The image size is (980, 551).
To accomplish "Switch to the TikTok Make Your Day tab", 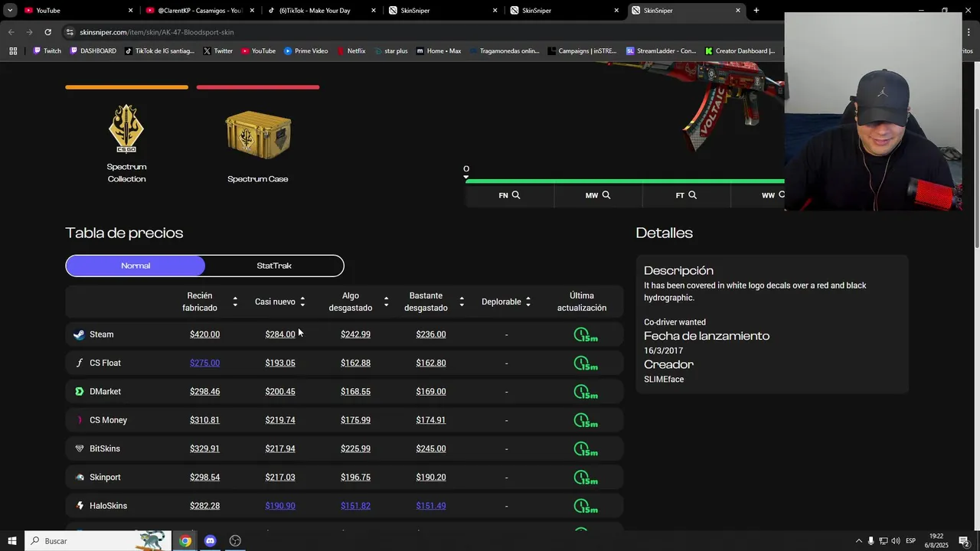I will tap(322, 11).
